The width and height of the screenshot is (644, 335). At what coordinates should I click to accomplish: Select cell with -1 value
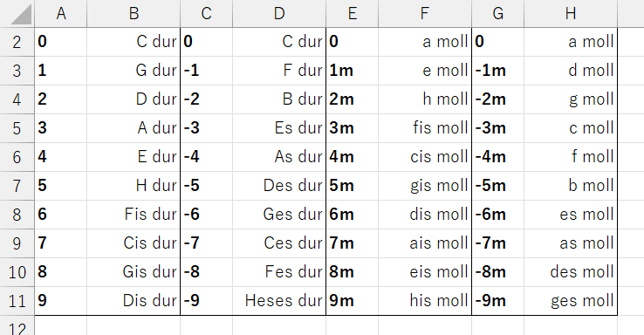pyautogui.click(x=206, y=71)
